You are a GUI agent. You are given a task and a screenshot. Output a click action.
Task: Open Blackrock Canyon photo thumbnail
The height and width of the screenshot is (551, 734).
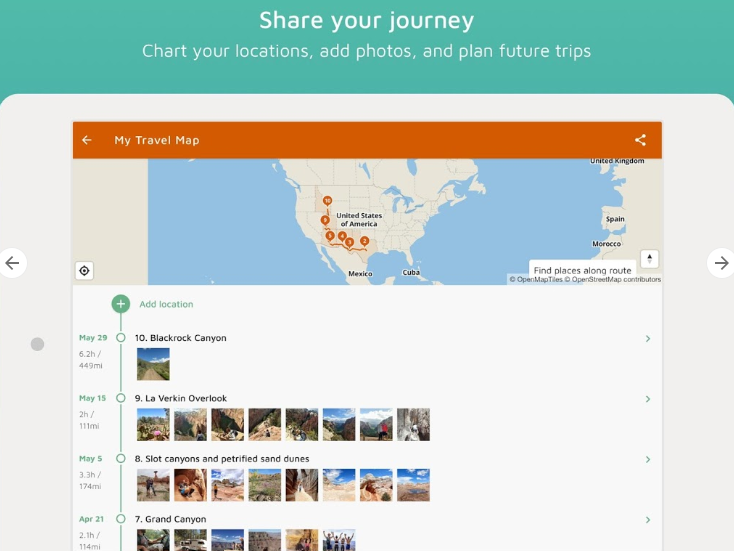tap(153, 364)
